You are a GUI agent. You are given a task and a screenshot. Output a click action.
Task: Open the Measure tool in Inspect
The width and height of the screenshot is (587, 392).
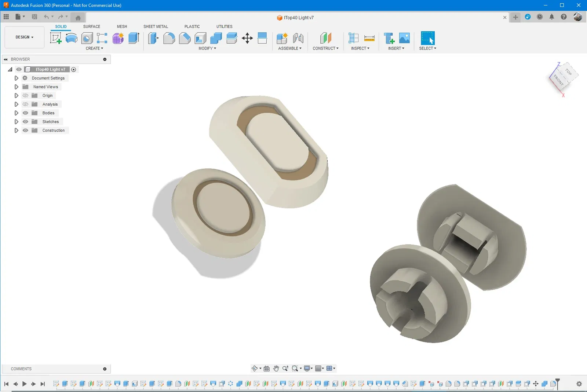[x=369, y=38]
